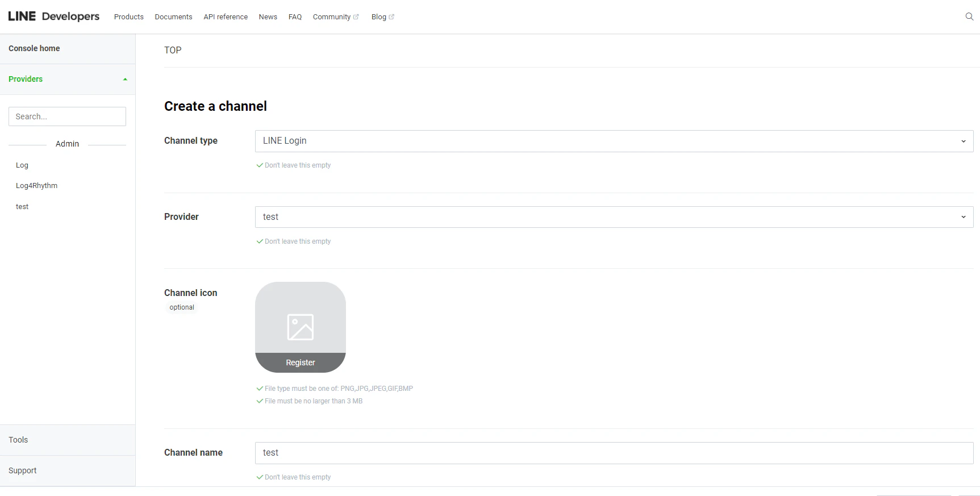Select the test provider in sidebar
Screen dimensions: 980x496
22,207
